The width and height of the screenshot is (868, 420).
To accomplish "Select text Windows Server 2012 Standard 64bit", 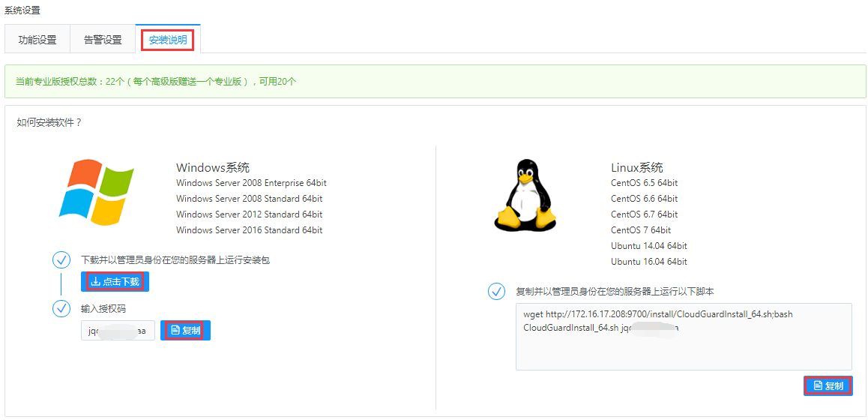I will pos(249,214).
